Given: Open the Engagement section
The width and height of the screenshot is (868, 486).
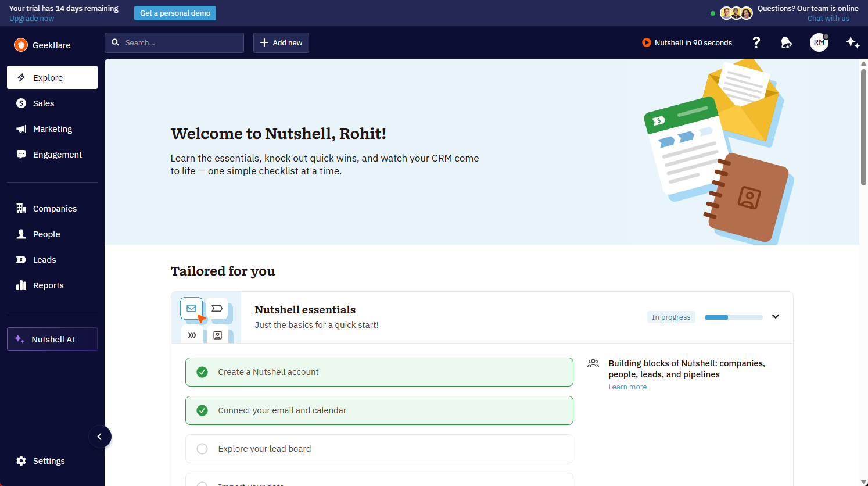Looking at the screenshot, I should point(52,154).
